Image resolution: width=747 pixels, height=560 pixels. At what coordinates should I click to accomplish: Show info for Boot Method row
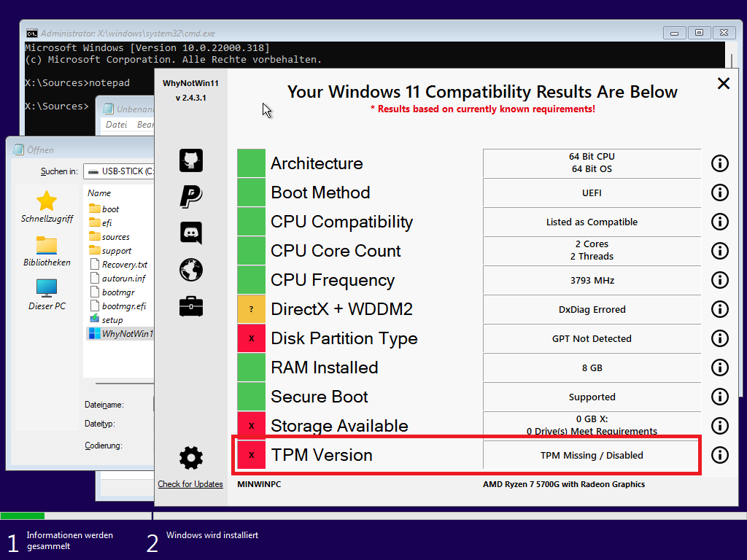coord(720,192)
